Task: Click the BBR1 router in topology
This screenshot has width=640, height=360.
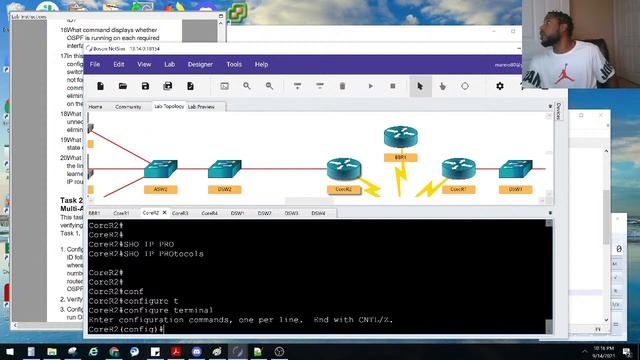Action: coord(401,137)
